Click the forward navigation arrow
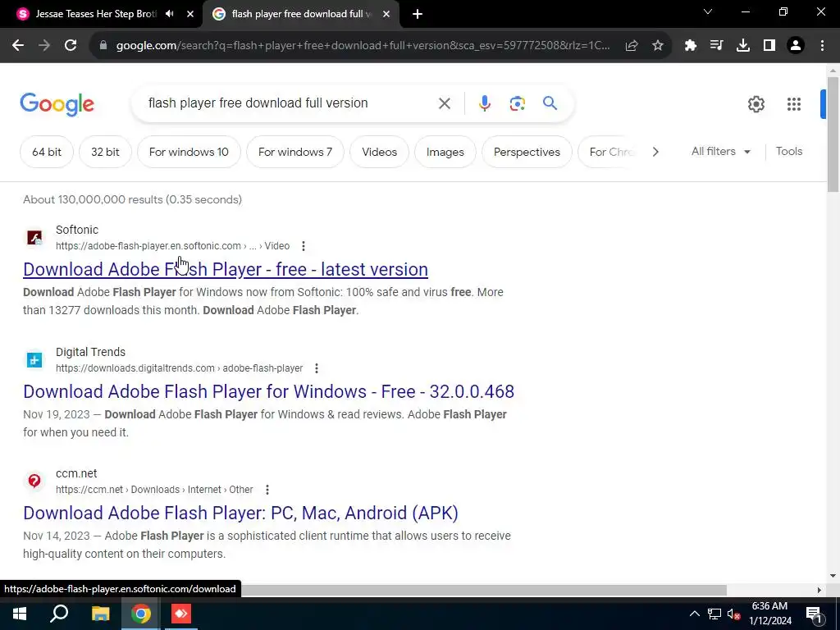 [x=44, y=46]
